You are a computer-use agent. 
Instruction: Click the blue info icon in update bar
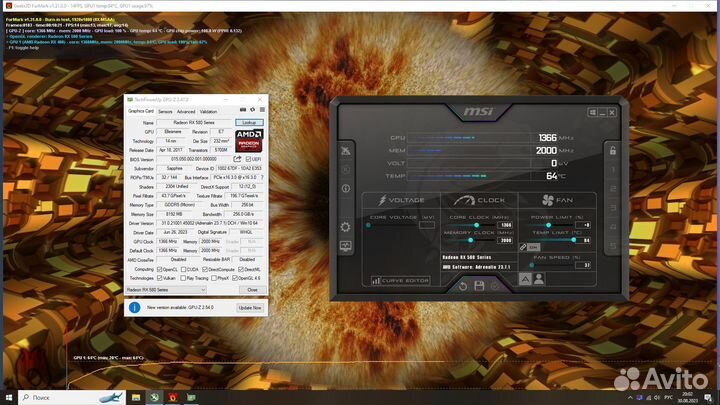tap(135, 307)
